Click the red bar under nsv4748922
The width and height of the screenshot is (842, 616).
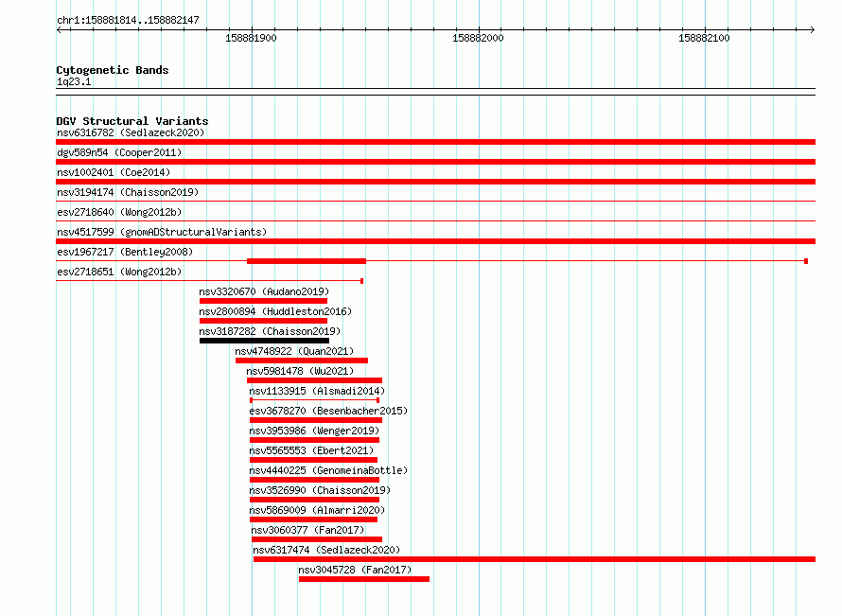point(302,361)
